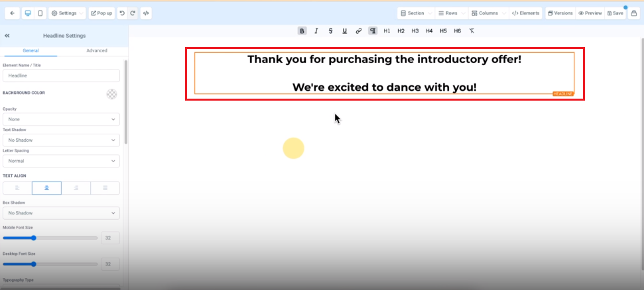Image resolution: width=644 pixels, height=290 pixels.
Task: Apply H6 heading style
Action: pos(458,30)
